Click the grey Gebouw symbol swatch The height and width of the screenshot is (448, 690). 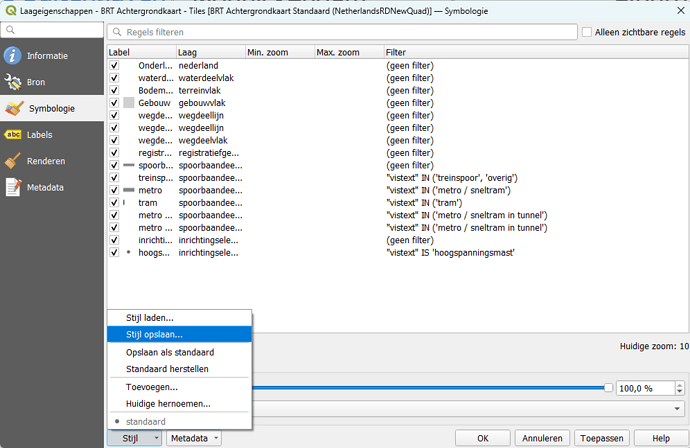click(128, 103)
